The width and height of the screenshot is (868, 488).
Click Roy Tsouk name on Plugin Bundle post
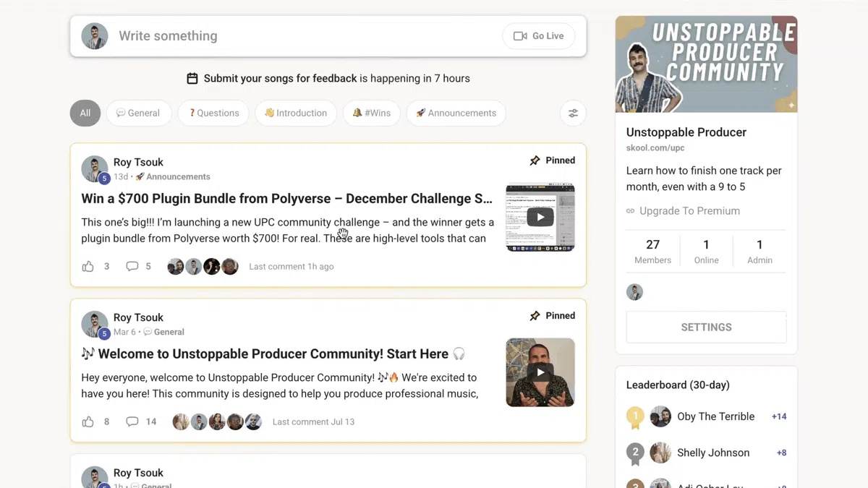pyautogui.click(x=138, y=162)
